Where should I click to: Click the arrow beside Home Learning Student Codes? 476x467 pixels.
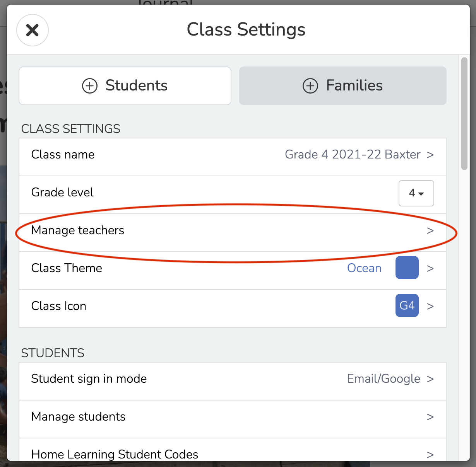pos(430,455)
